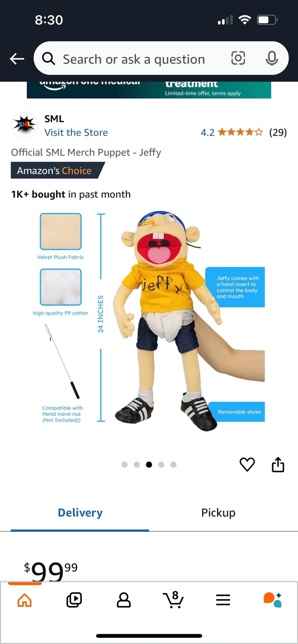Viewport: 298px width, 644px height.
Task: Jump to the last carousel dot
Action: tap(173, 465)
